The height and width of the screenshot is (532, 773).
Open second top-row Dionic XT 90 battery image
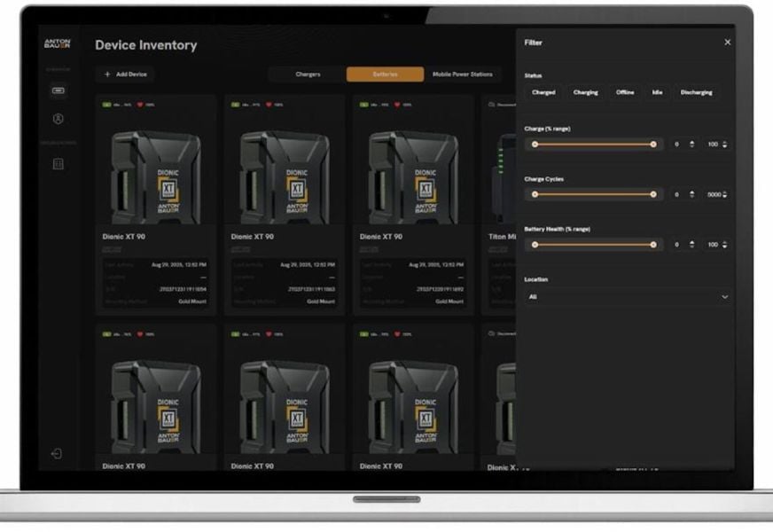285,176
